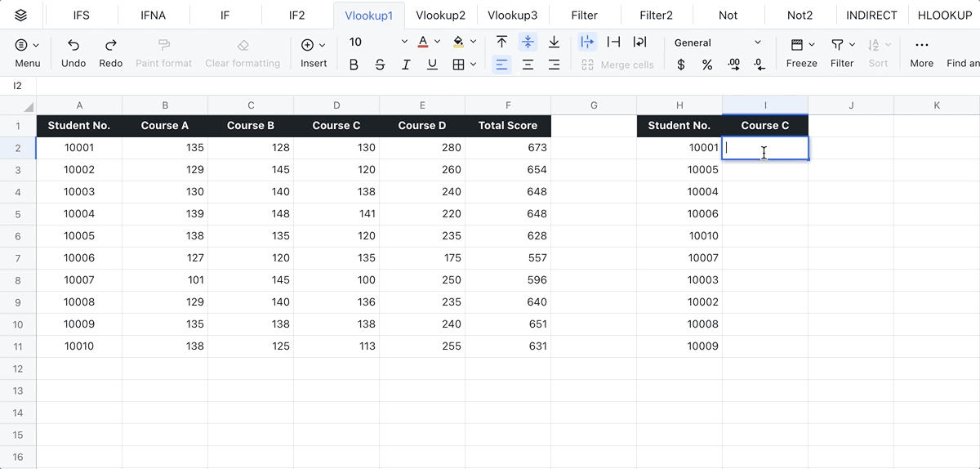980x469 pixels.
Task: Open the fill color picker
Action: (x=458, y=42)
